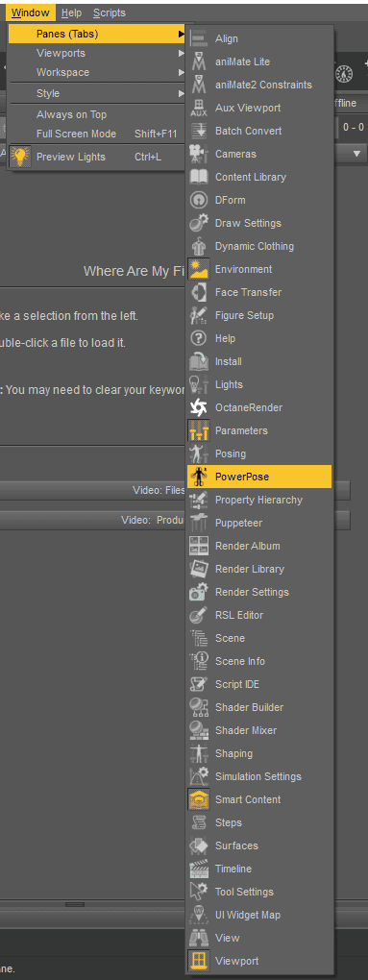This screenshot has height=980, width=368.
Task: Click the Aux Viewport icon
Action: pyautogui.click(x=199, y=108)
